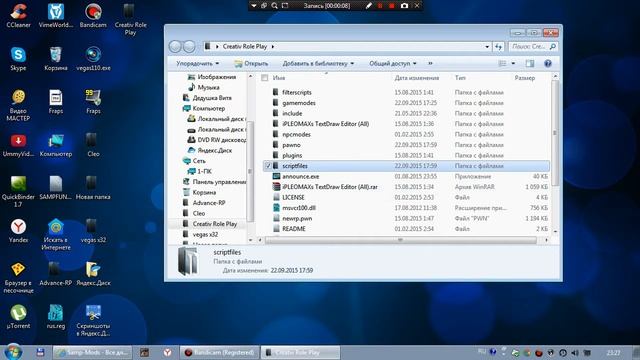Click file list horizontal scrollbar
Image resolution: width=640 pixels, height=360 pixels.
tap(400, 240)
